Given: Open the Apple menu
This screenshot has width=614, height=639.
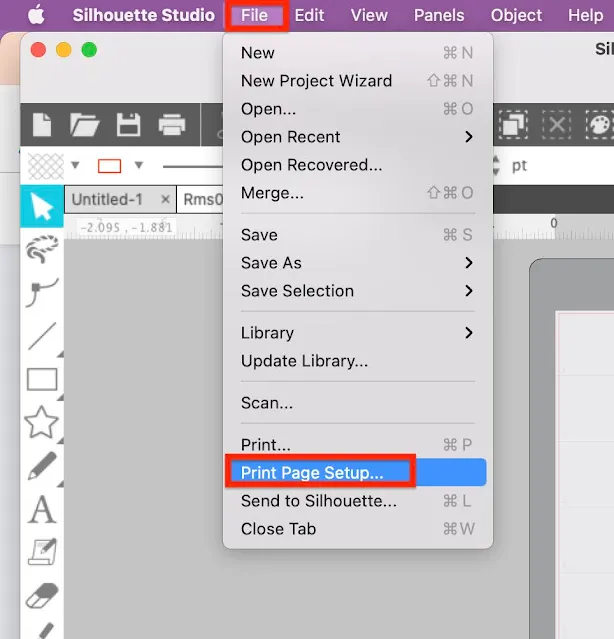Looking at the screenshot, I should tap(36, 15).
